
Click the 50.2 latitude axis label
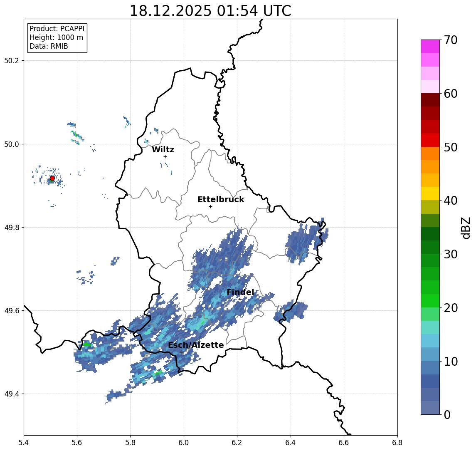point(12,60)
